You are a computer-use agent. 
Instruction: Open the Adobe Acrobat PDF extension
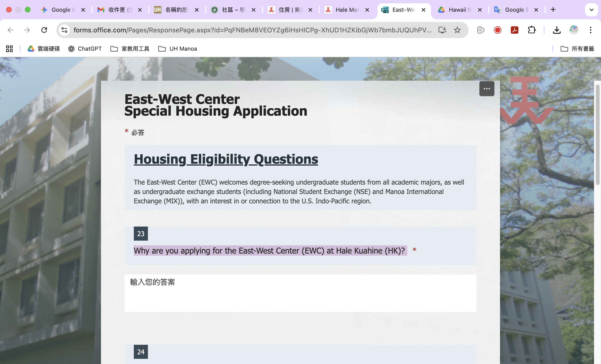(515, 30)
